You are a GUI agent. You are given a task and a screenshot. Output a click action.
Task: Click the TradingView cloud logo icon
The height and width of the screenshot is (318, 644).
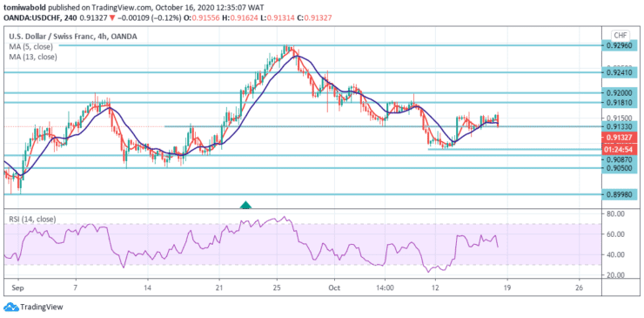pyautogui.click(x=10, y=307)
